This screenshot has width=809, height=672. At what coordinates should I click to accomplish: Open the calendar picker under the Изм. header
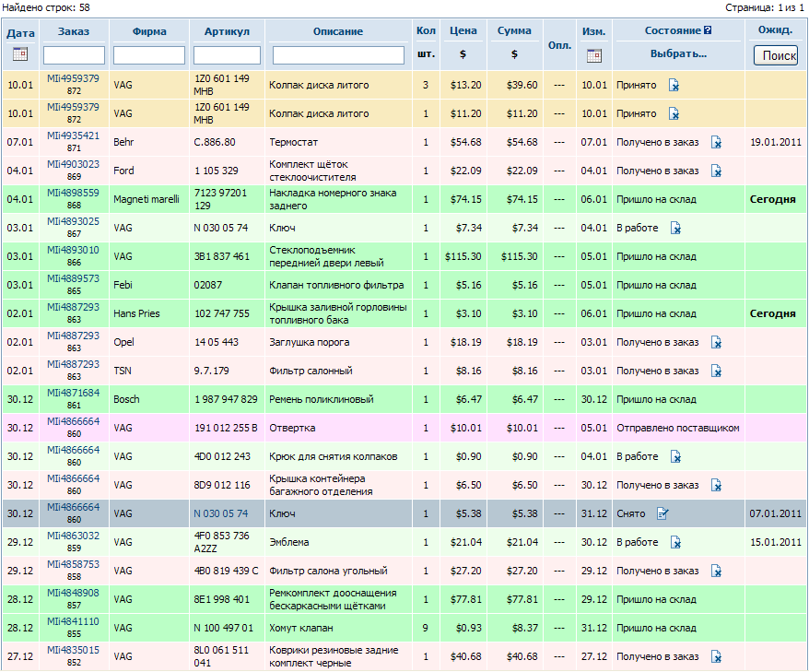coord(593,55)
